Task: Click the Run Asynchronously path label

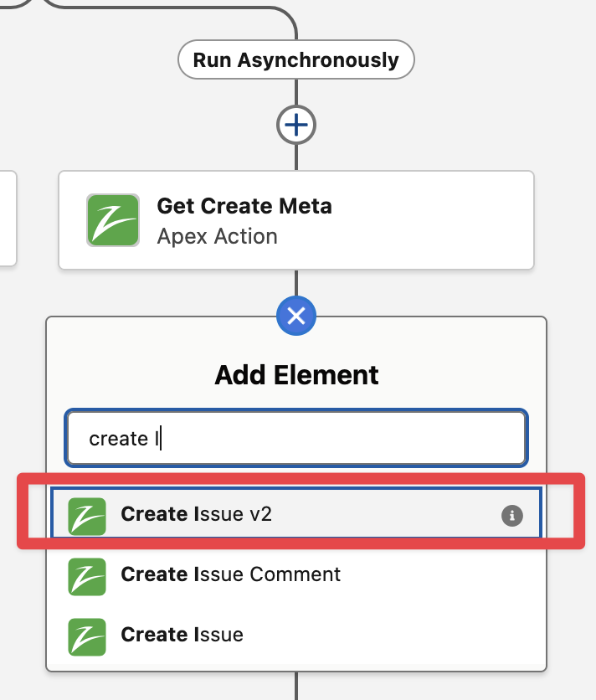Action: point(296,60)
